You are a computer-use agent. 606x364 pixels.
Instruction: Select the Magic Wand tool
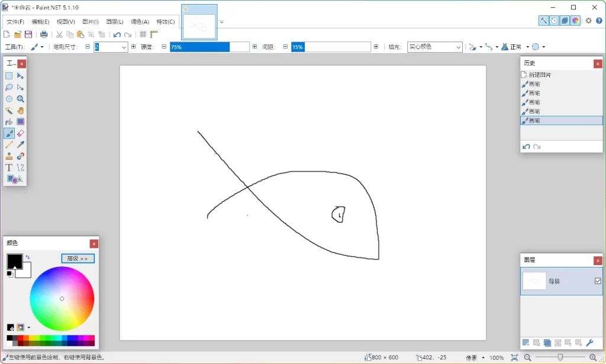(8, 110)
